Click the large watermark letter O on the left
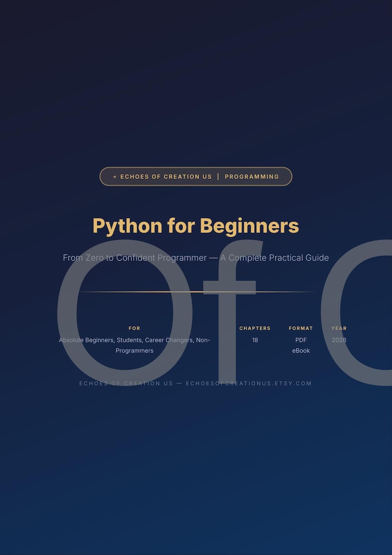This screenshot has height=555, width=392. [x=125, y=313]
